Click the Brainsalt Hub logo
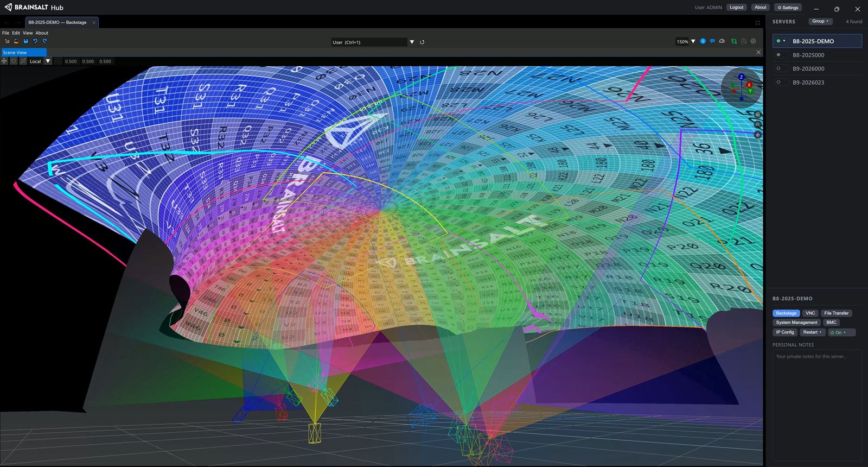 point(34,8)
